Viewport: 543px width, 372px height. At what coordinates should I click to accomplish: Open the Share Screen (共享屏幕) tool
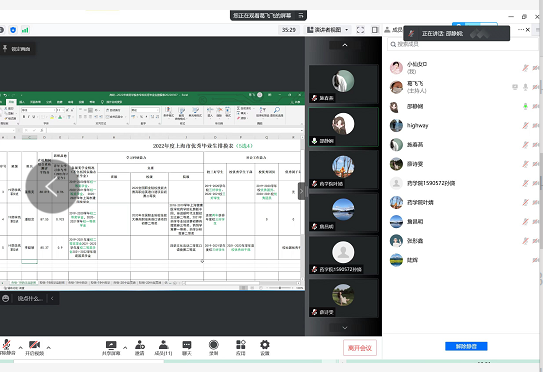tap(111, 348)
